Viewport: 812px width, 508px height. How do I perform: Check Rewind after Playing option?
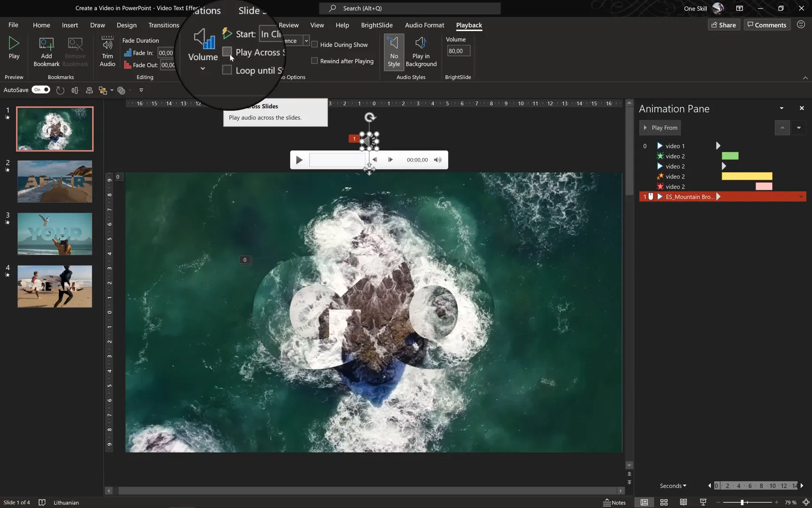[315, 61]
